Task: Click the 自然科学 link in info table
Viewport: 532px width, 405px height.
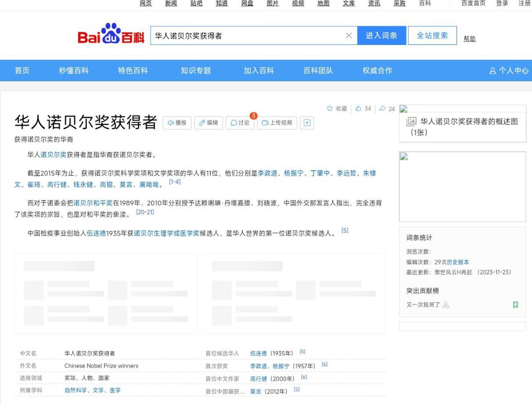Action: pos(76,390)
